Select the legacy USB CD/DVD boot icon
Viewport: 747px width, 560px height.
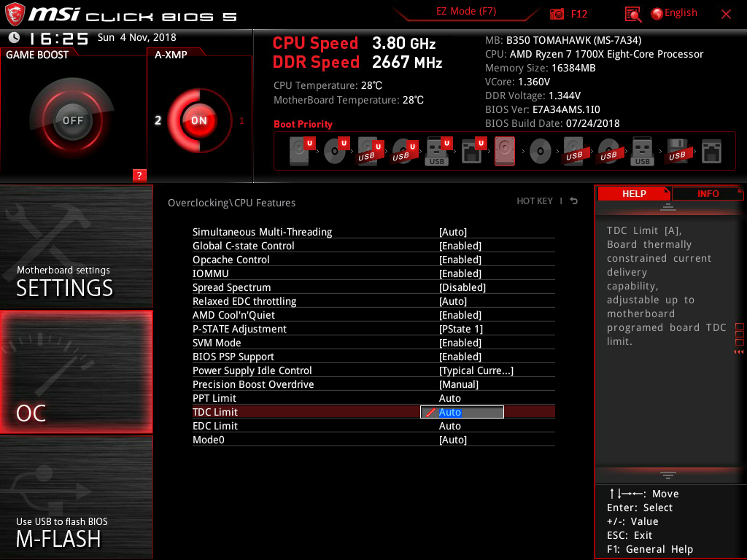(608, 151)
